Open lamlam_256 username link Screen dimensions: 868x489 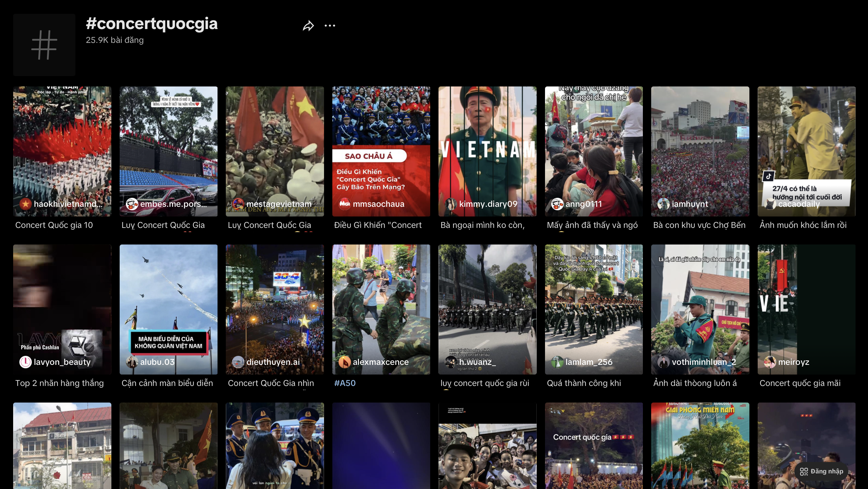589,362
